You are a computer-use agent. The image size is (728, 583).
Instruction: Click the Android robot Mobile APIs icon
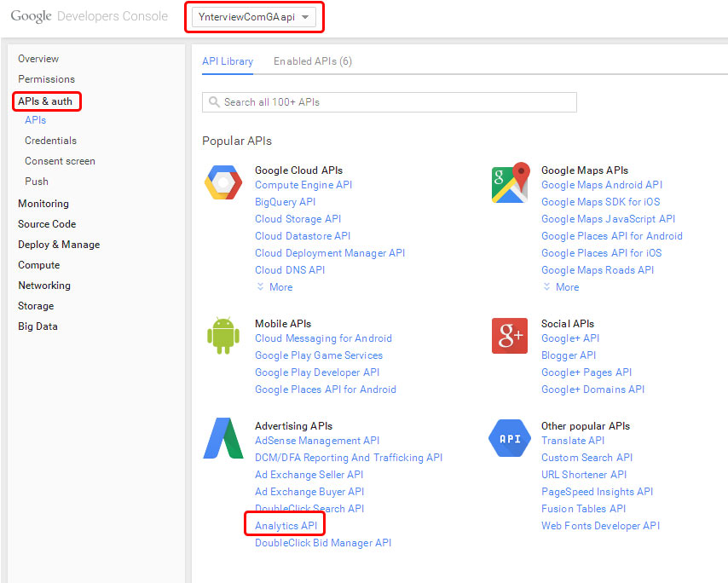click(223, 336)
